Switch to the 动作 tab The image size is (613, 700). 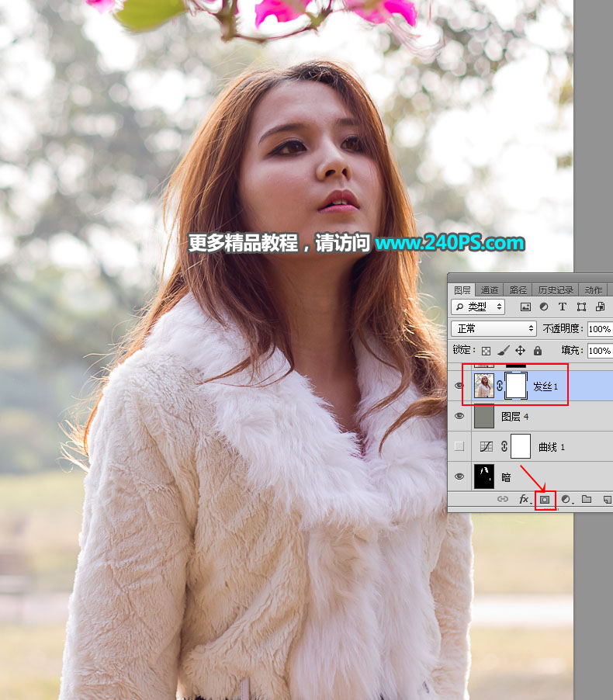[x=594, y=290]
